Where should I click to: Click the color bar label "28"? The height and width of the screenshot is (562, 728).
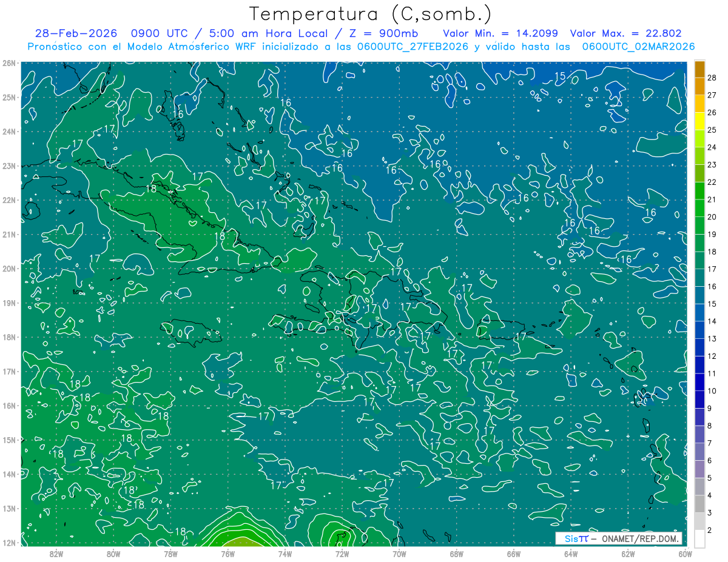(712, 78)
